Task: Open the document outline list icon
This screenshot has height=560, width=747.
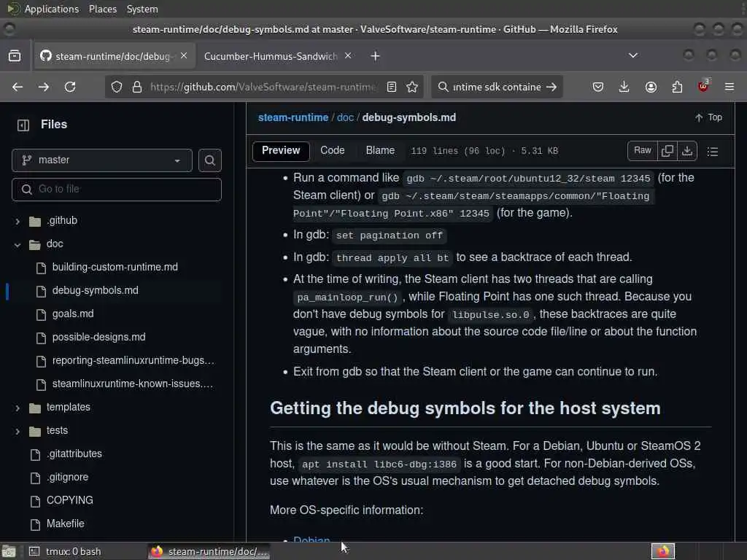Action: tap(713, 152)
